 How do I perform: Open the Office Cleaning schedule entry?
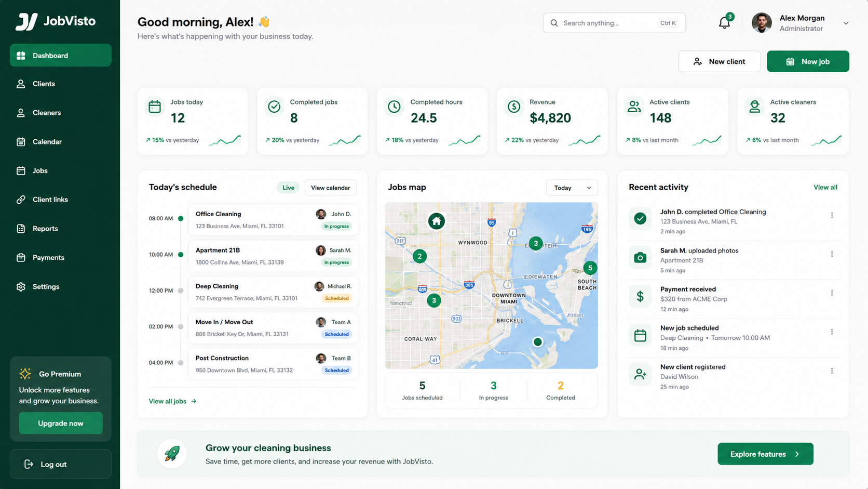coord(273,220)
